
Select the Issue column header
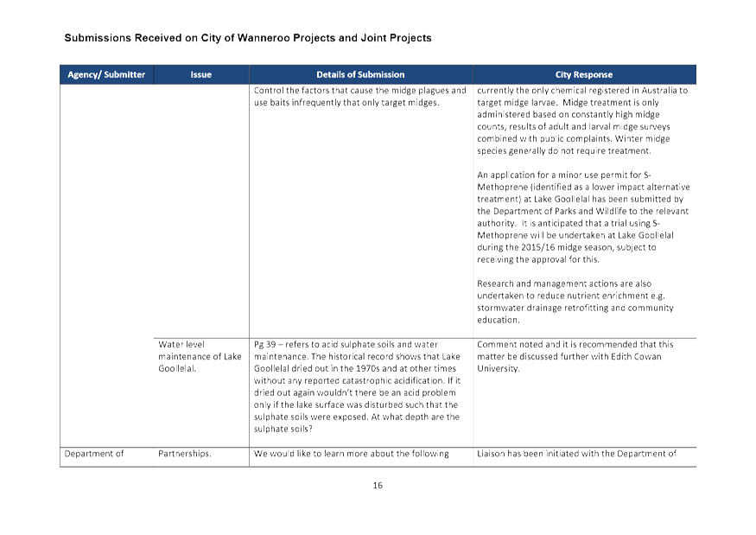coord(200,74)
